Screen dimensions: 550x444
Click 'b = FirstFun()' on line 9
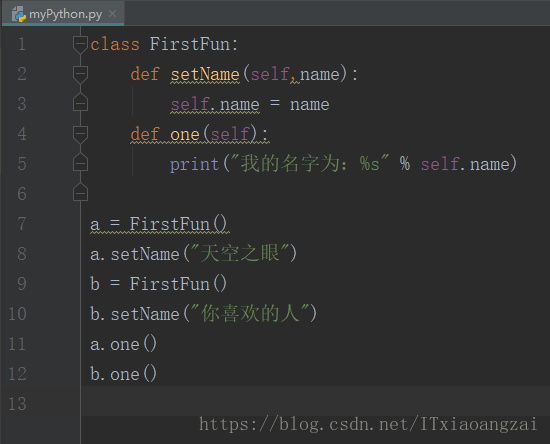coord(159,283)
